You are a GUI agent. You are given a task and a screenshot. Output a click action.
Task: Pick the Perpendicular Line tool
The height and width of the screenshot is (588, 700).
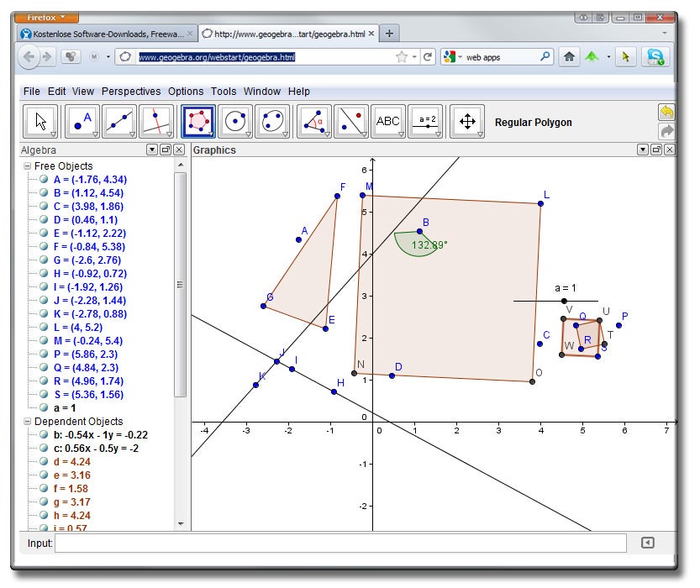(156, 122)
